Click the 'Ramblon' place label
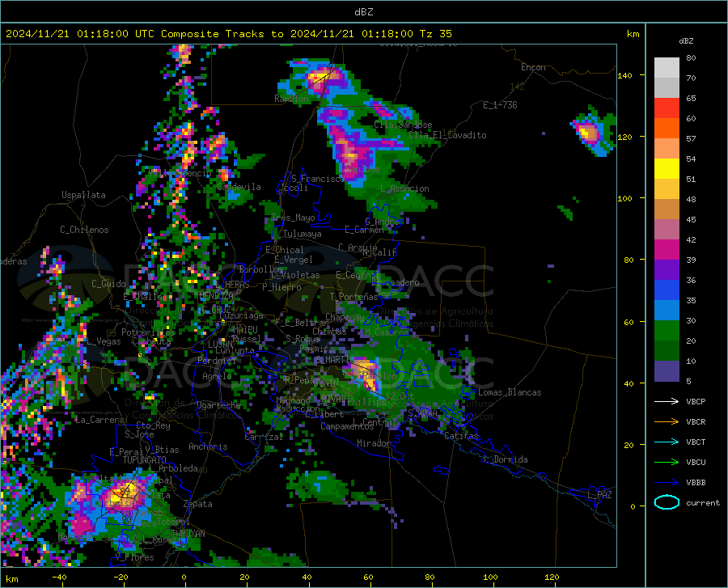Screen dimensions: 728x588 tap(291, 99)
